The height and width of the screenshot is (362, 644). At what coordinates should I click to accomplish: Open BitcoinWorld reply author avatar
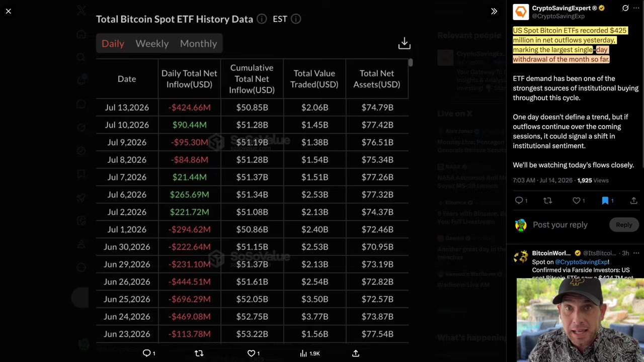521,257
